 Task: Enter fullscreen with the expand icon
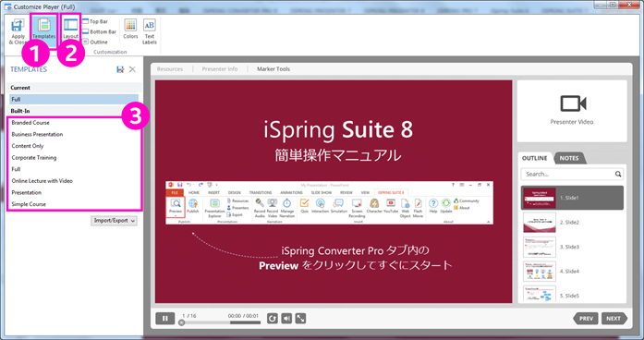coord(300,318)
